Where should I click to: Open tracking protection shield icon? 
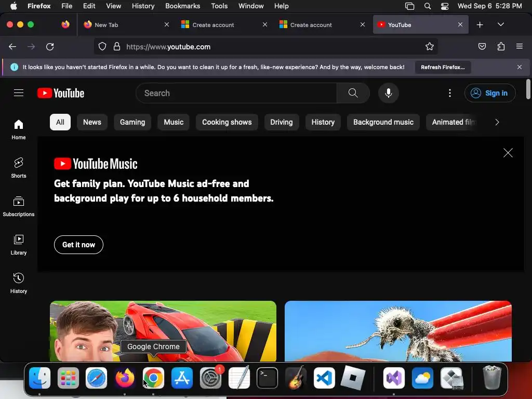[x=102, y=46]
